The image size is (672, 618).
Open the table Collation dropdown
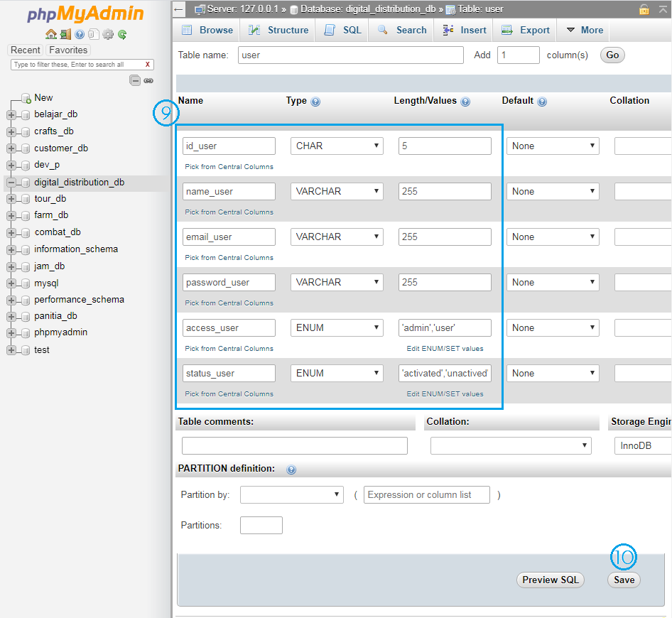(511, 445)
